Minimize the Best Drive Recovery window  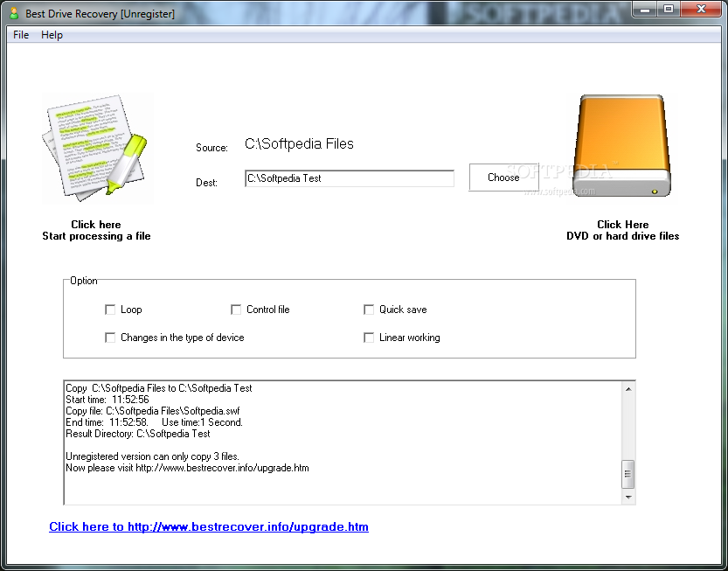point(645,10)
